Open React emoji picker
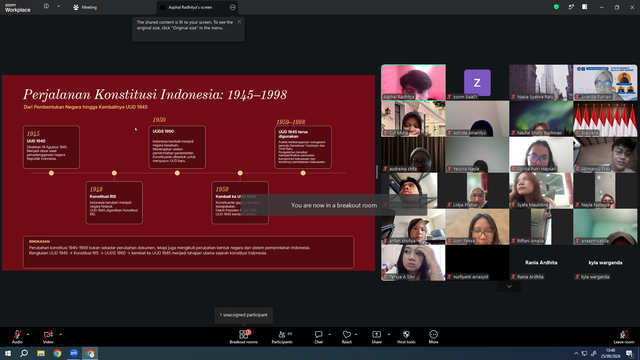The height and width of the screenshot is (360, 640). click(347, 337)
